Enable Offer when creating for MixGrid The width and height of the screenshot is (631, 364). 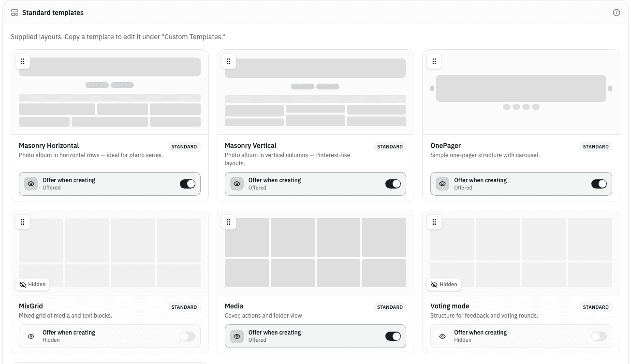[188, 336]
